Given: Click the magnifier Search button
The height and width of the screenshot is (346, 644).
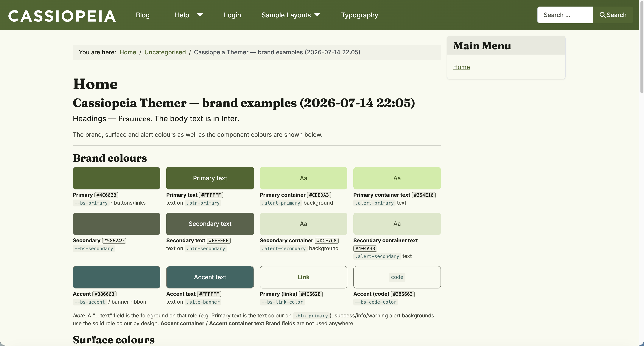Looking at the screenshot, I should tap(613, 15).
